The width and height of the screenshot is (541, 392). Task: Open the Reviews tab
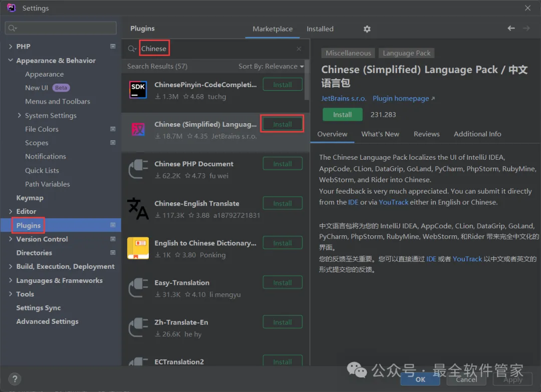[426, 134]
